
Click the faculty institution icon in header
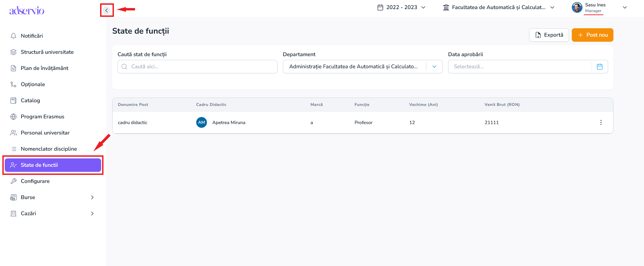click(x=446, y=7)
